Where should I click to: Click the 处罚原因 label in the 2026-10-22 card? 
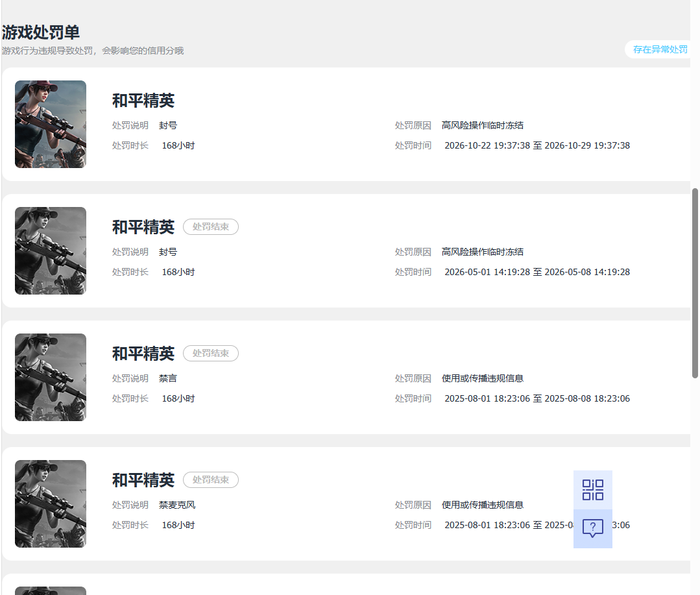click(x=413, y=125)
